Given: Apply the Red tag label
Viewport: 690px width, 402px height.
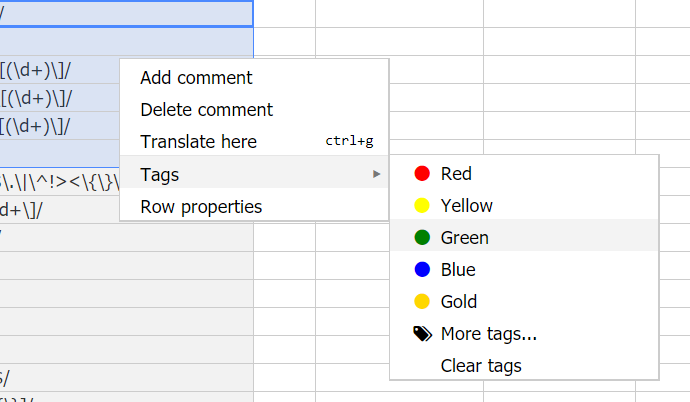Looking at the screenshot, I should click(x=456, y=174).
